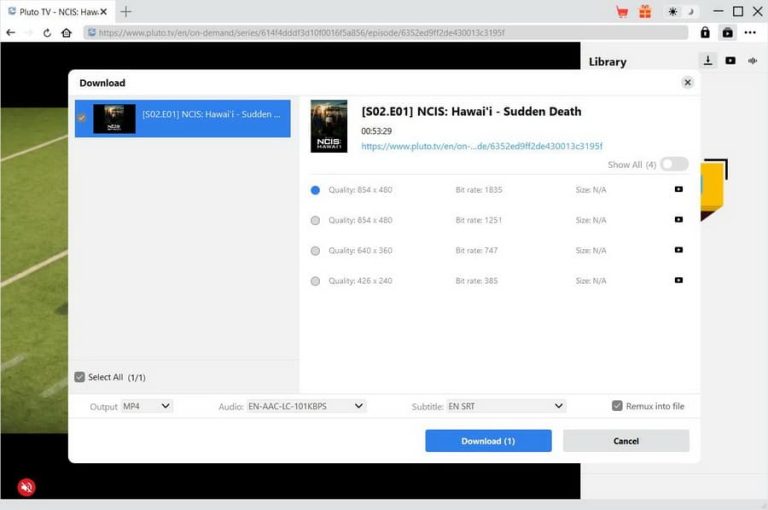Open the three-dots more menu
The width and height of the screenshot is (768, 510).
pyautogui.click(x=750, y=32)
